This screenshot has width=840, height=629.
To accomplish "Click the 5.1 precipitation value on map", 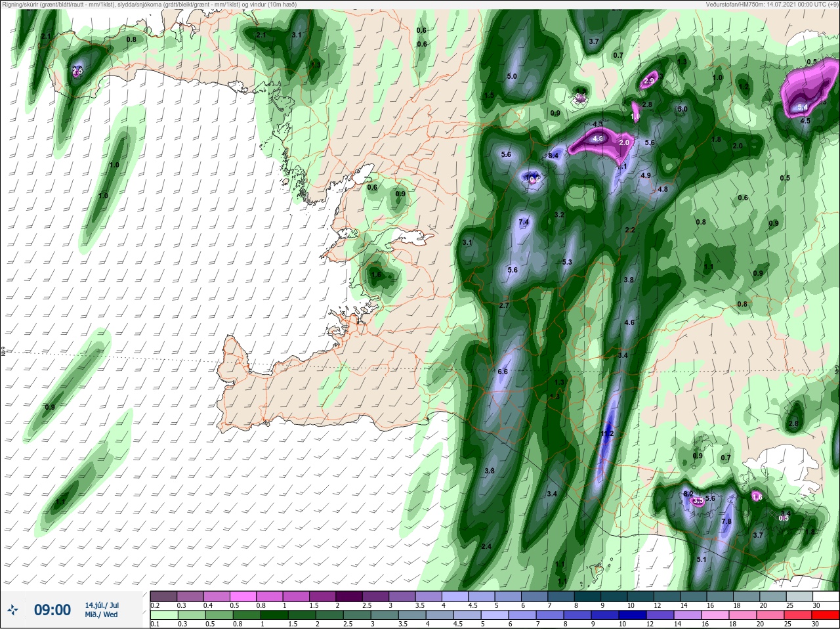I will [x=702, y=559].
